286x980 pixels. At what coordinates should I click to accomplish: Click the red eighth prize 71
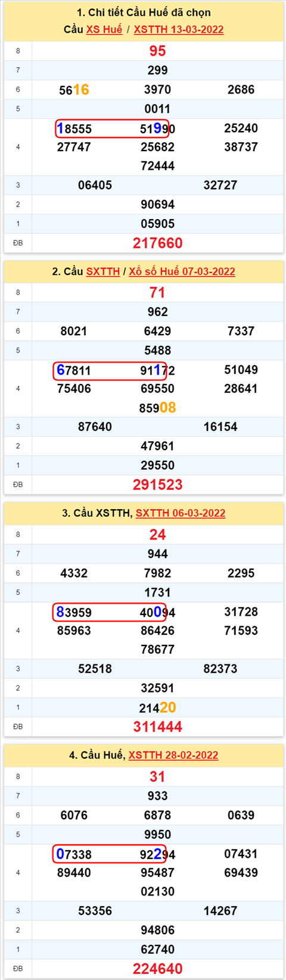point(158,293)
